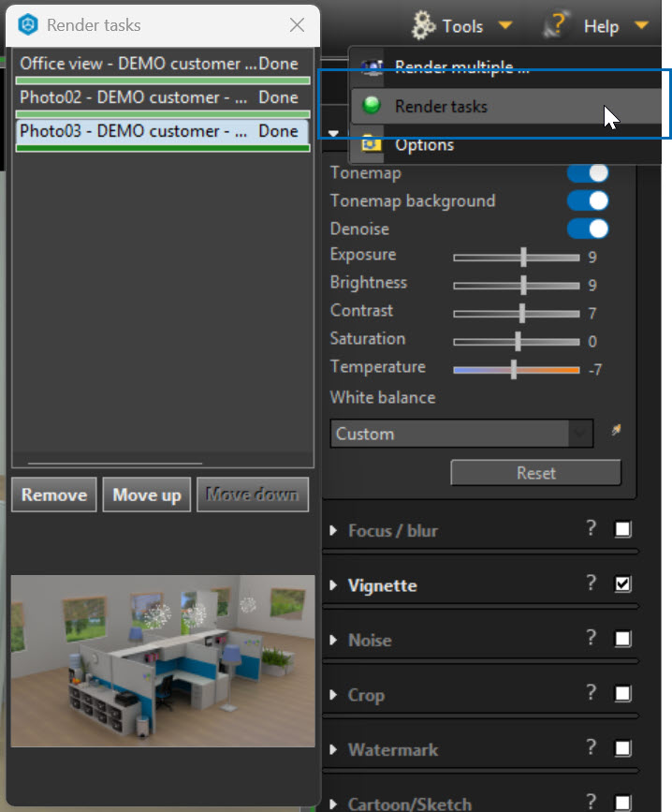Enable the Focus / blur checkbox
672x812 pixels.
coord(622,529)
